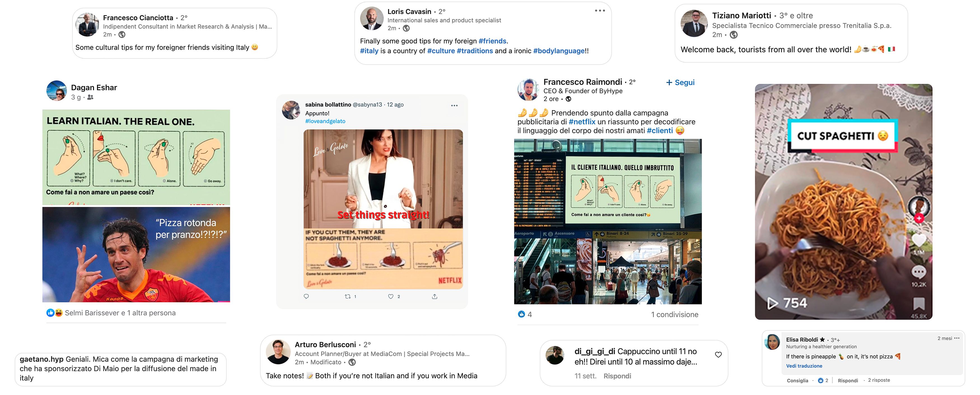Screen dimensions: 980x395
Task: Follow the creator via the red plus badge
Action: pos(919,218)
